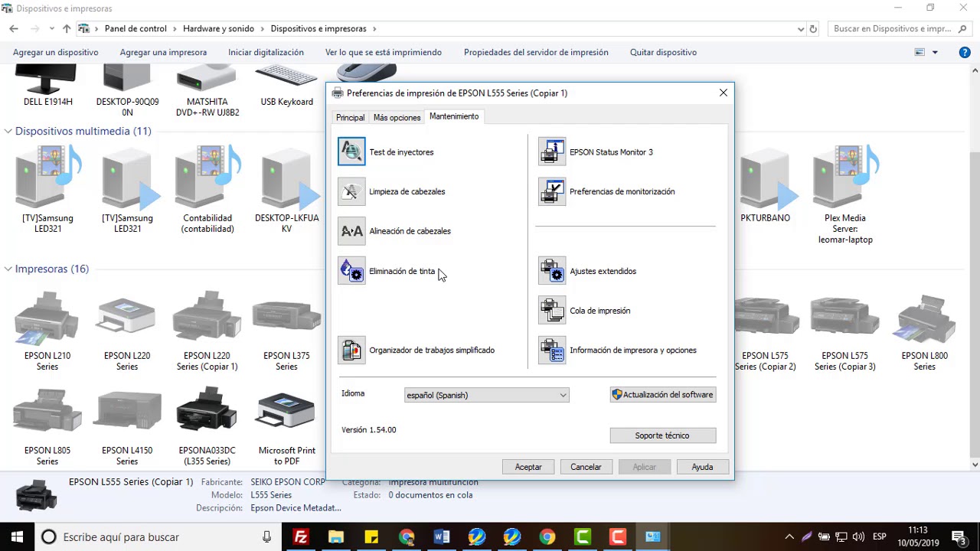Go up one folder level arrow

click(67, 29)
